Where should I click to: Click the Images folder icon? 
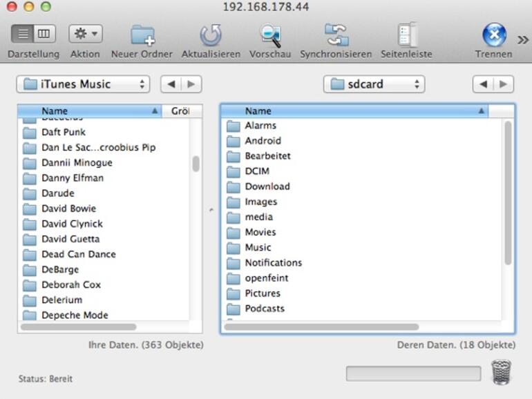coord(234,202)
